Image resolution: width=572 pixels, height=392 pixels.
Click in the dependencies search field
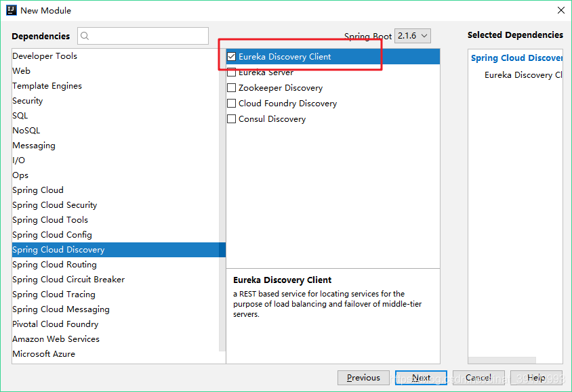143,36
